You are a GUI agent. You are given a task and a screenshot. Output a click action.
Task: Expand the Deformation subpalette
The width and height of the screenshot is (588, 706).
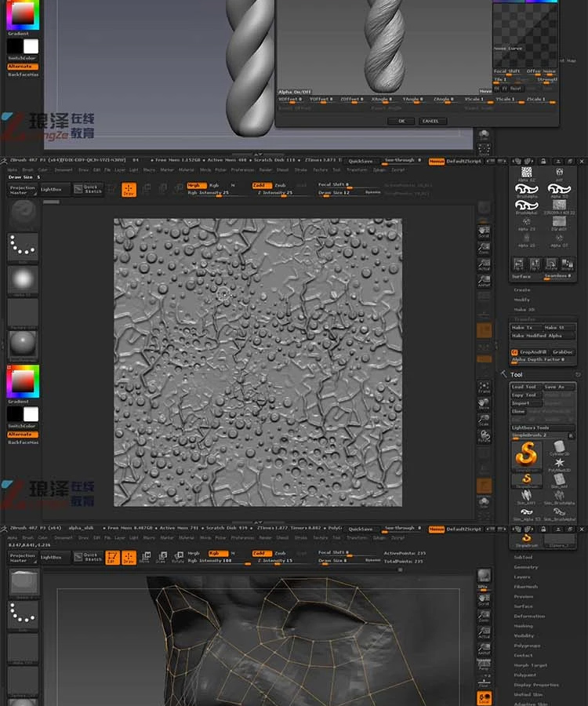point(529,616)
